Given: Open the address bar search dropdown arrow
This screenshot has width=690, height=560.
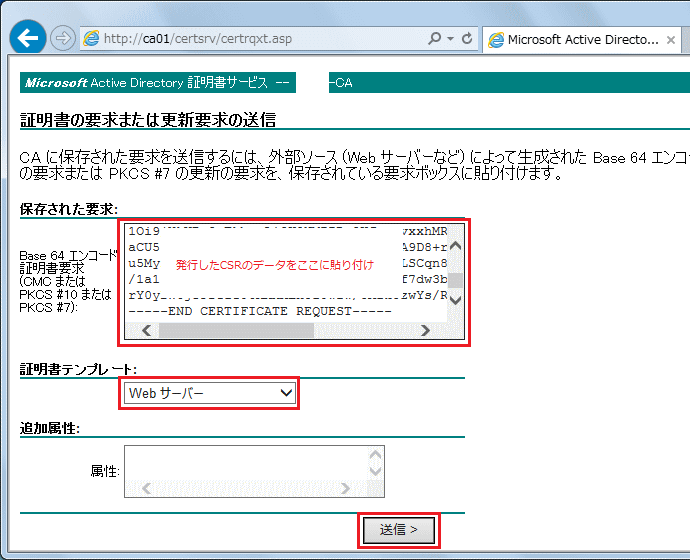Looking at the screenshot, I should 450,39.
